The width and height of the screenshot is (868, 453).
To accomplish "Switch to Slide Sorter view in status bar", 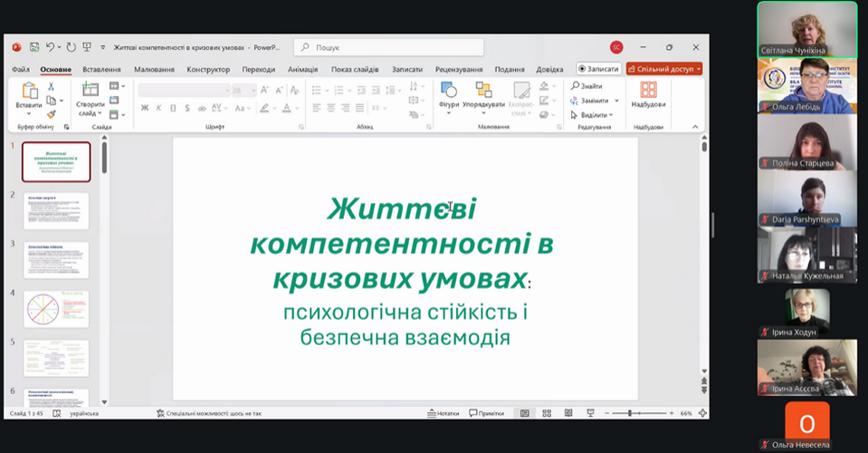I will coord(546,413).
